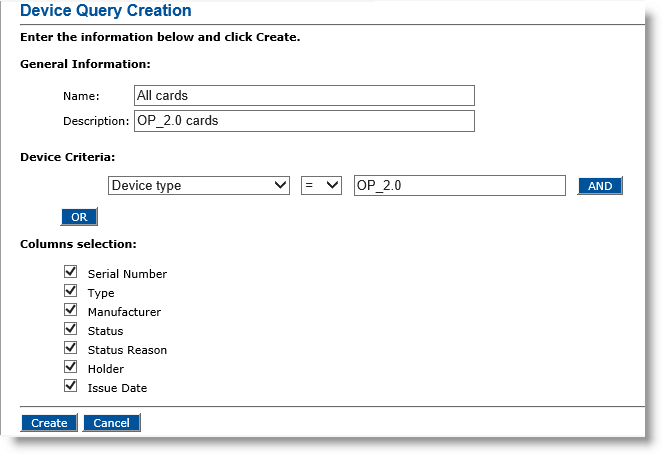Deselect the Holder column checkbox
Viewport: 662px width, 454px height.
(70, 367)
